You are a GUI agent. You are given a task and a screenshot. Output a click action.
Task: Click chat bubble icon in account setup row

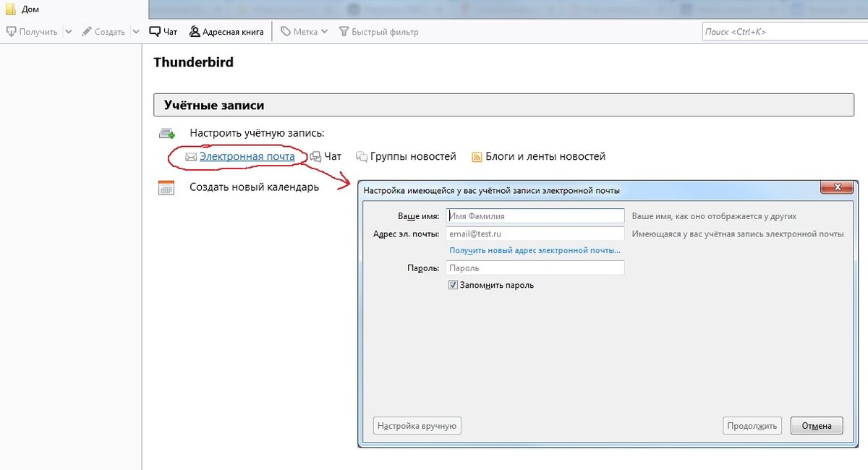(315, 157)
